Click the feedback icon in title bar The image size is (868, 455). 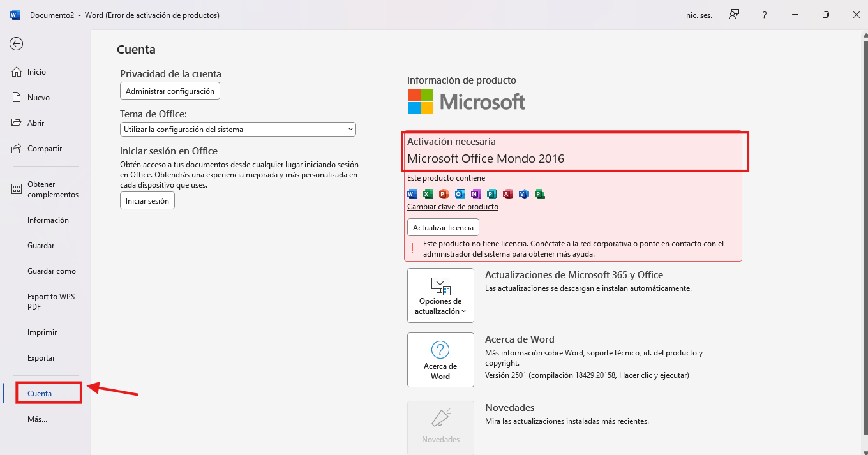point(734,15)
